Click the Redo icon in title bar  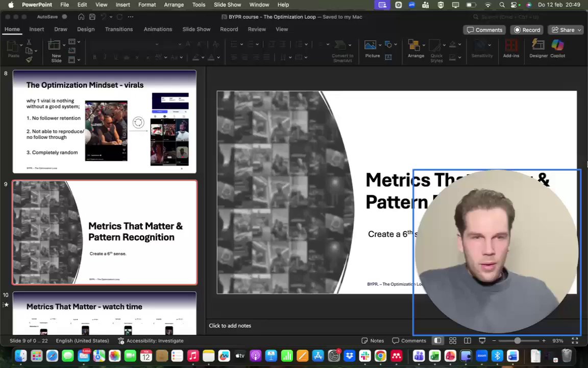(119, 17)
